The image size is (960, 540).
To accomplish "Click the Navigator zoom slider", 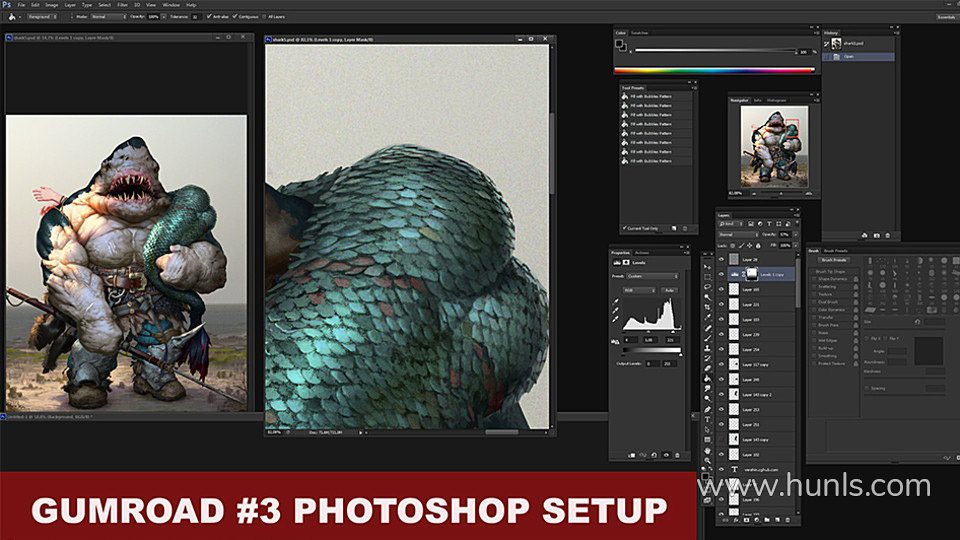I will [x=781, y=193].
